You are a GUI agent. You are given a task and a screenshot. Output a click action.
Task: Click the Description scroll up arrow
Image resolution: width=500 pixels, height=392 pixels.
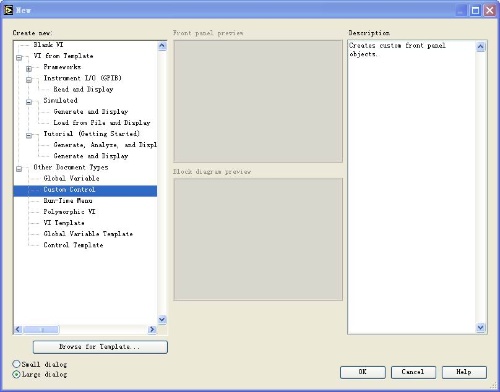coord(480,46)
